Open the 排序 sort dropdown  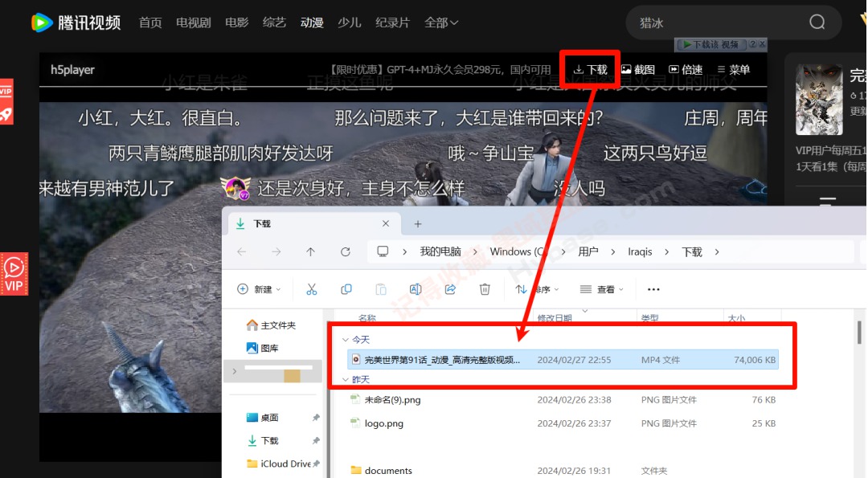[x=538, y=288]
